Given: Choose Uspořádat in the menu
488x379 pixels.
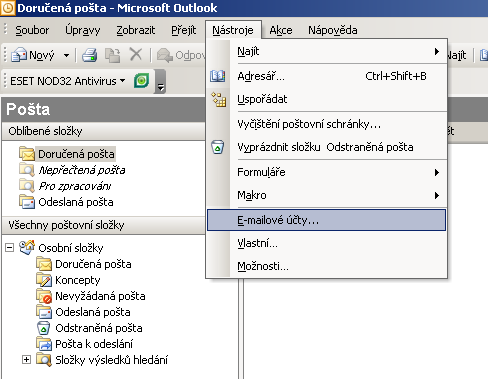Looking at the screenshot, I should pos(327,99).
